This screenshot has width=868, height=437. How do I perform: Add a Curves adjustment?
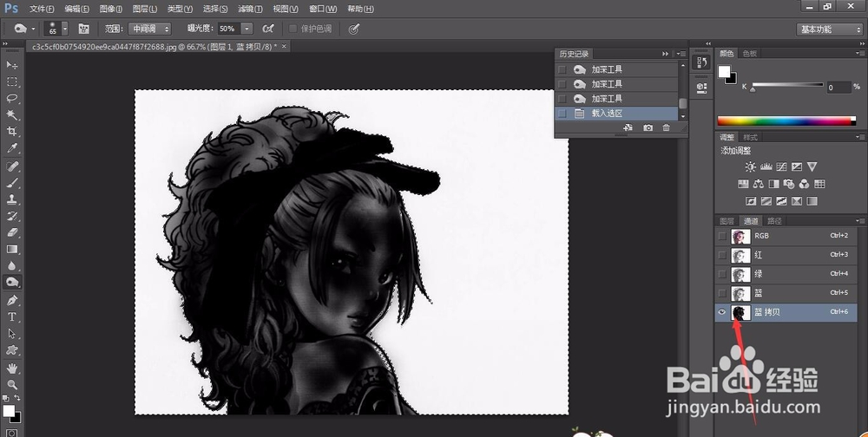click(782, 166)
